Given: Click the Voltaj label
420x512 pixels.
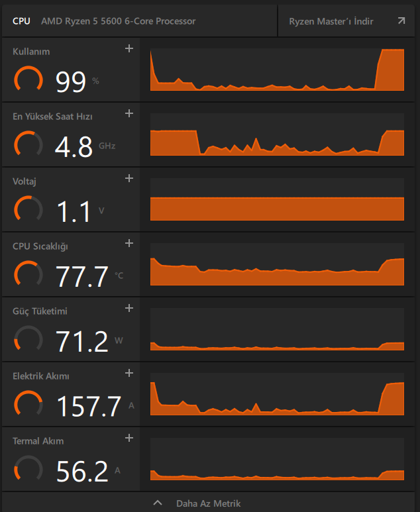Looking at the screenshot, I should [25, 181].
